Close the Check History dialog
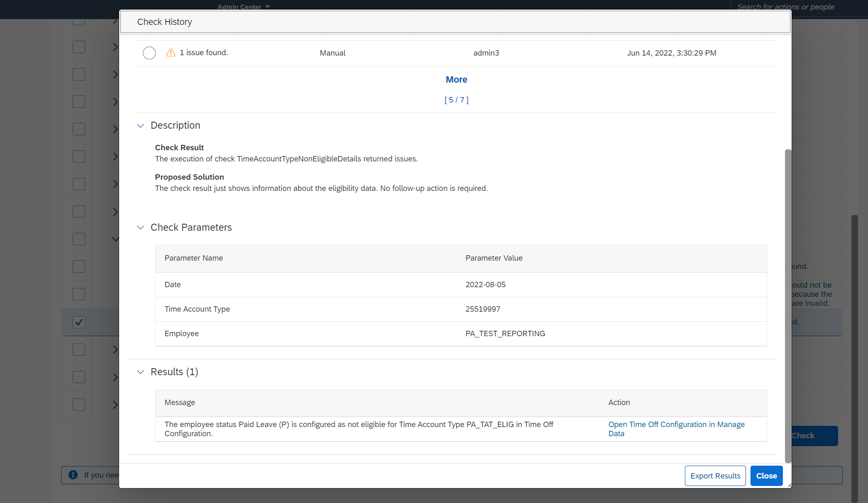 [766, 476]
